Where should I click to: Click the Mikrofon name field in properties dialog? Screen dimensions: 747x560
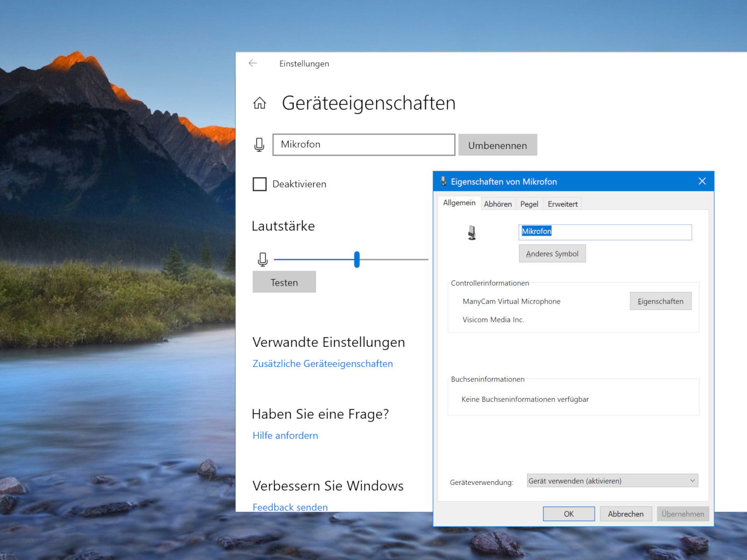pos(605,232)
